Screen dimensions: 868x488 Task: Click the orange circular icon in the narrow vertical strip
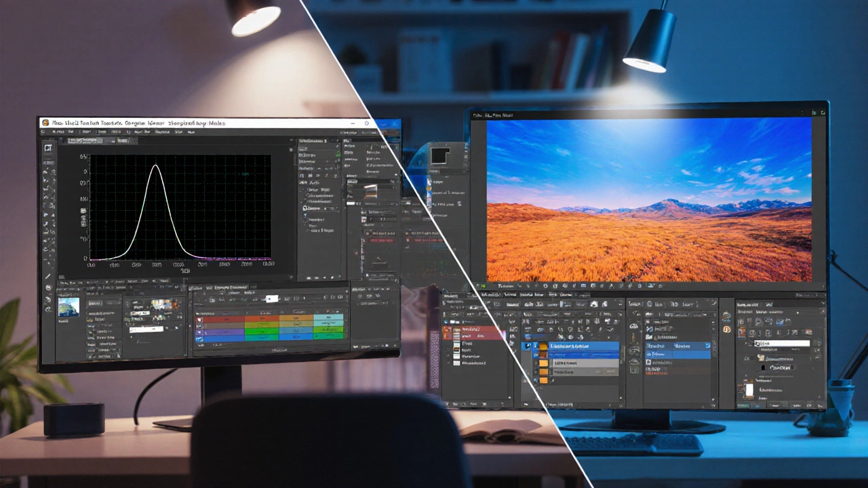pyautogui.click(x=727, y=329)
